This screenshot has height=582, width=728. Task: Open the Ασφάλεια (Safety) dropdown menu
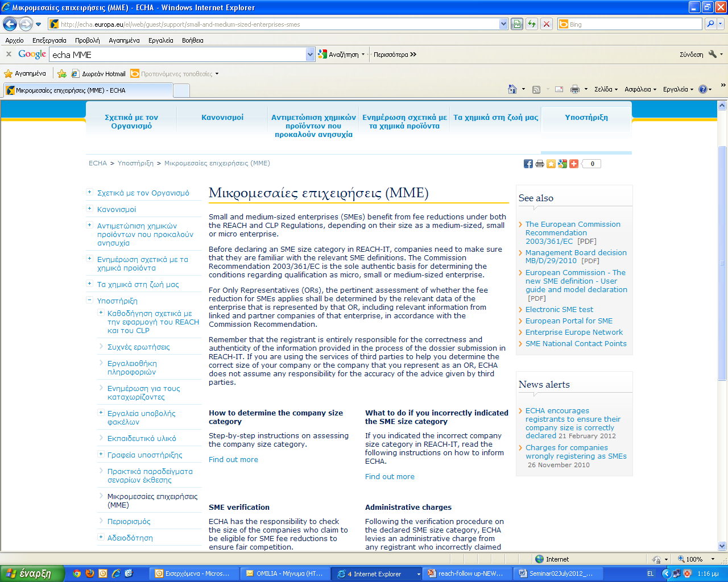tap(640, 89)
